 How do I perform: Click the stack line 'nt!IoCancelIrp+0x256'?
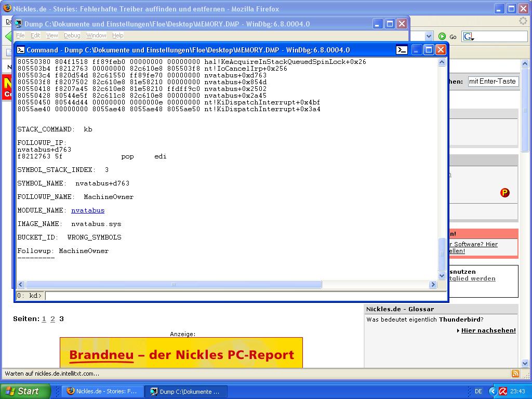[246, 69]
